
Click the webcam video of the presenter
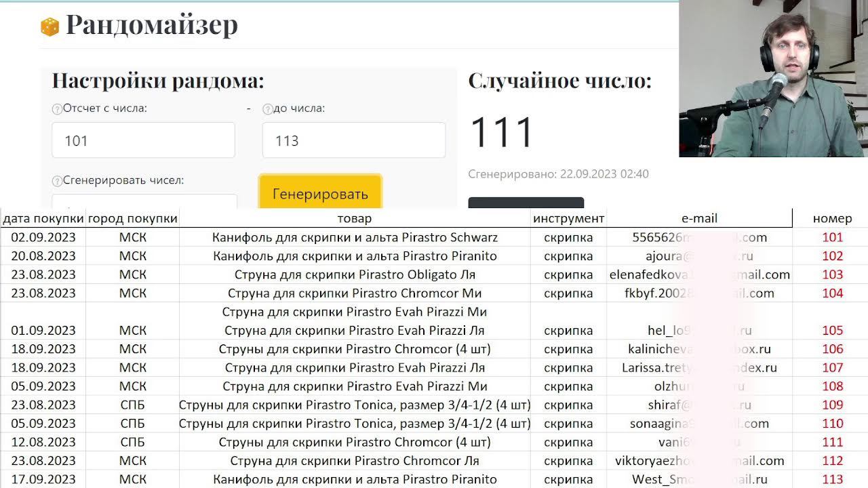tap(773, 79)
